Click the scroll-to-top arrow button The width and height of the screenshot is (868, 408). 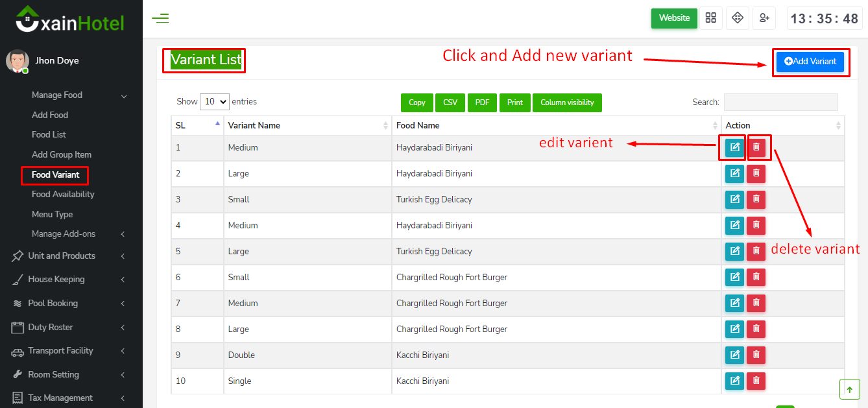click(849, 389)
